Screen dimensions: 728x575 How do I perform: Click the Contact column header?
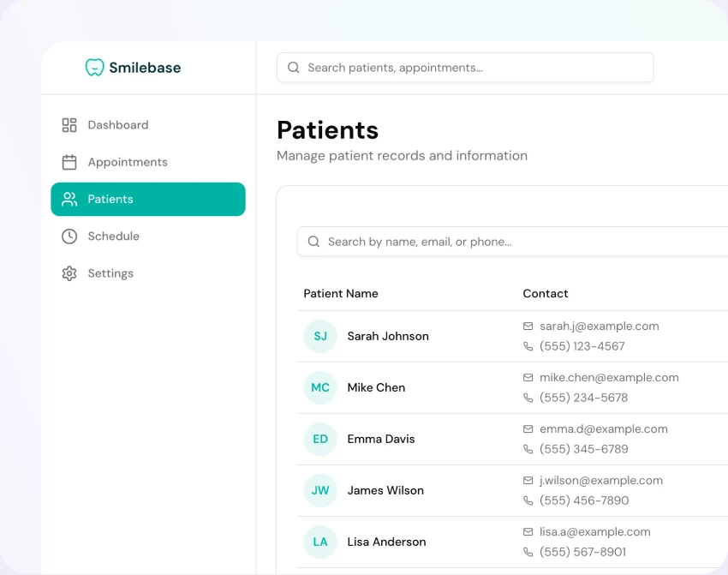tap(545, 294)
